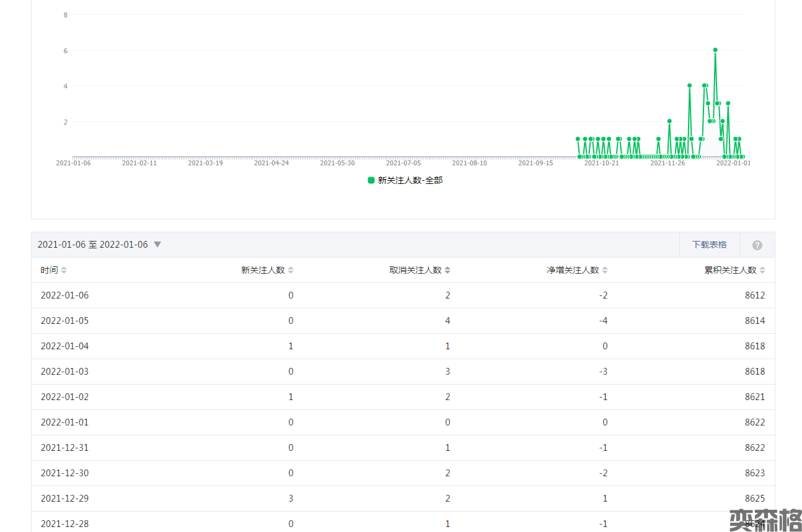
Task: Click the 2021-12-29 row date
Action: tap(64, 499)
